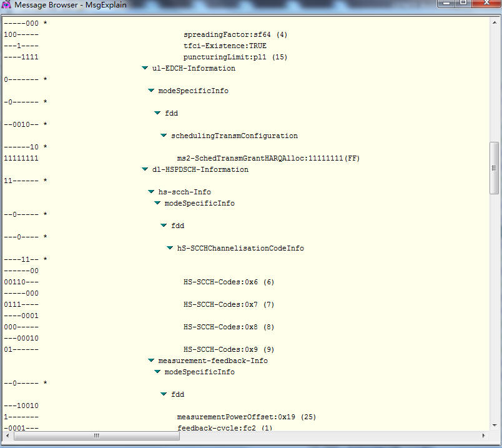The height and width of the screenshot is (448, 502).
Task: Select ms2-SchedTransmGrantHARQAlloc:11111111(FF) entry
Action: tap(268, 158)
